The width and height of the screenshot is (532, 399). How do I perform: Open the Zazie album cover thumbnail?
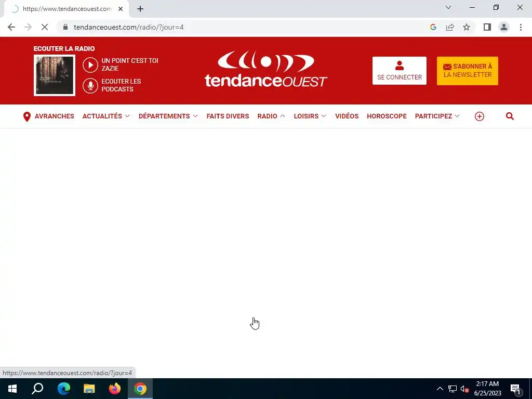[54, 75]
